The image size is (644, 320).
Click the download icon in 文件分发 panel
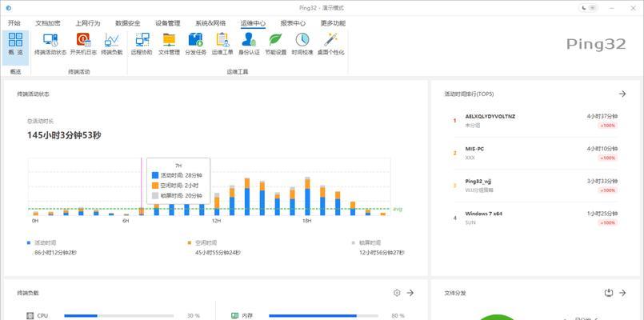(609, 293)
